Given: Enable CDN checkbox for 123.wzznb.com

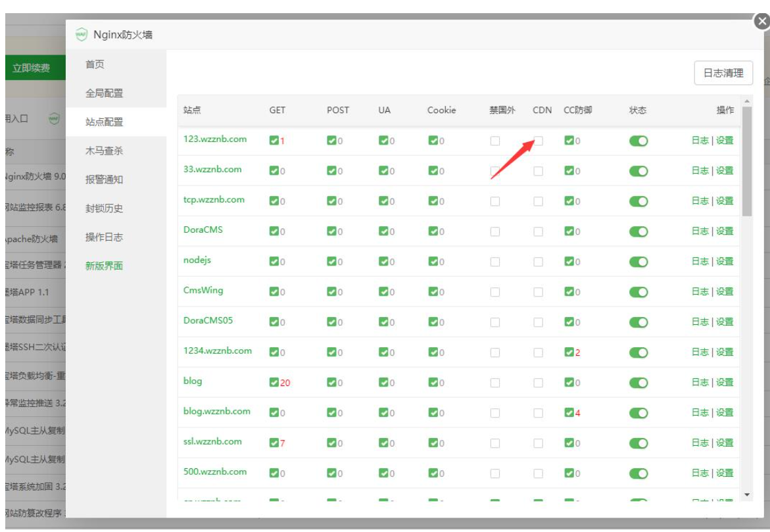Looking at the screenshot, I should [539, 141].
